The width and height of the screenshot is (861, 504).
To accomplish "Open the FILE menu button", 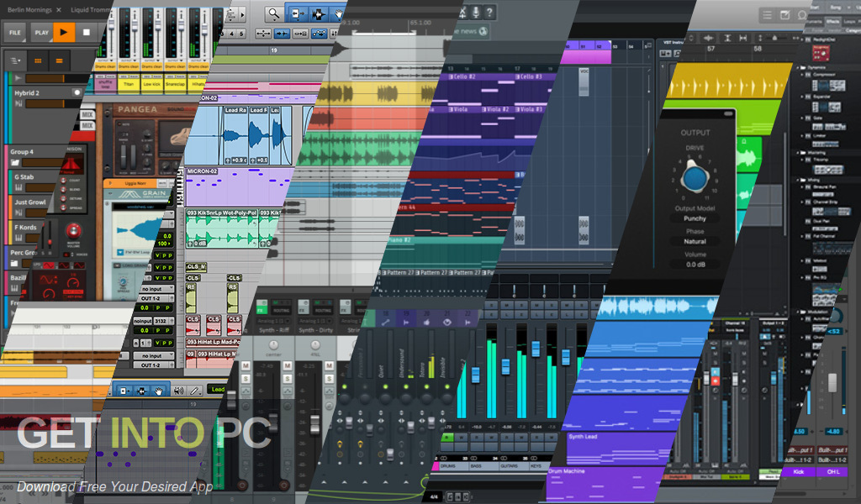I will 15,33.
